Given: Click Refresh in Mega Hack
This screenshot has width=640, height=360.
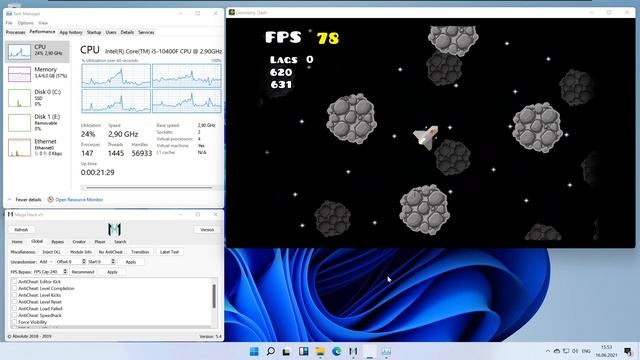Looking at the screenshot, I should click(x=21, y=230).
